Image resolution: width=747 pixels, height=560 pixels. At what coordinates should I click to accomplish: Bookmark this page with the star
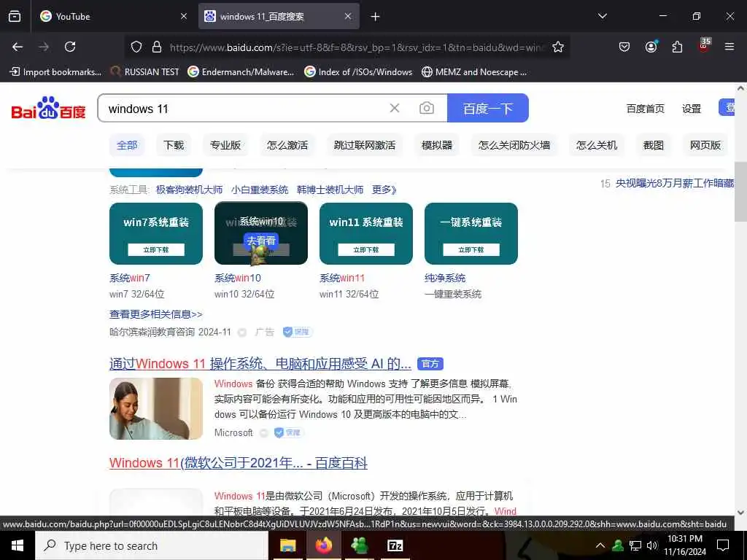[x=558, y=47]
